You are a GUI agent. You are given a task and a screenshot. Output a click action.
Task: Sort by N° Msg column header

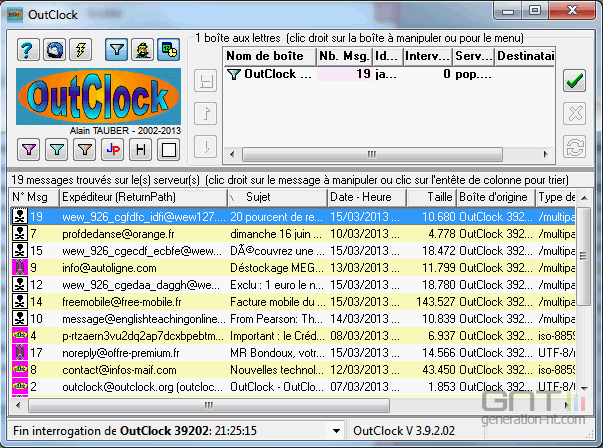coord(34,197)
